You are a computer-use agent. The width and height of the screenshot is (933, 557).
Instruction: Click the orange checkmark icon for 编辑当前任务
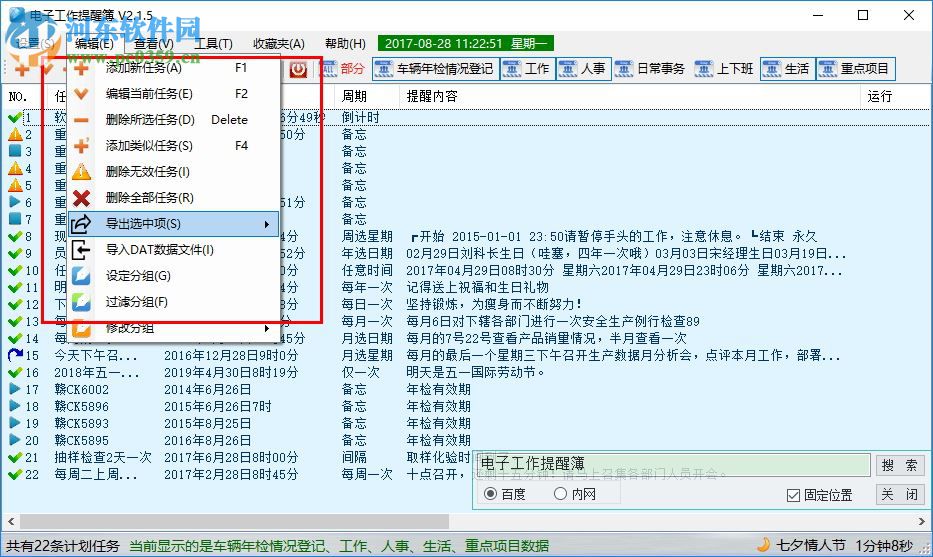point(82,94)
